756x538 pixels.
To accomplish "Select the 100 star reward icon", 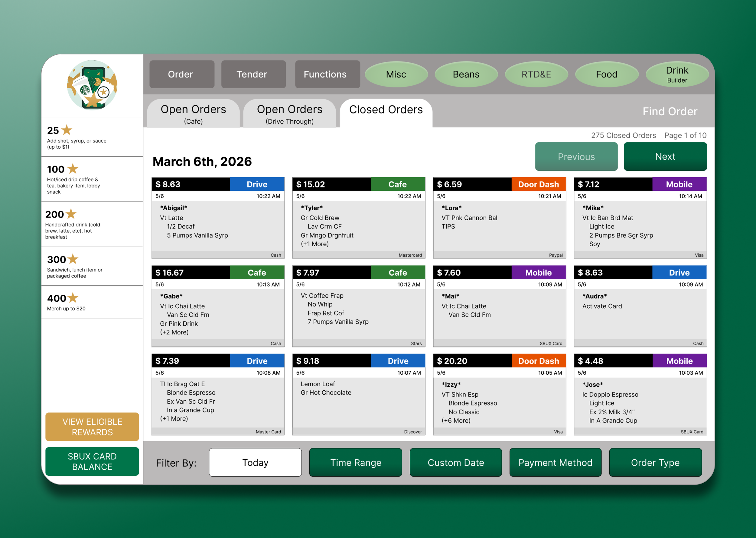I will [73, 169].
